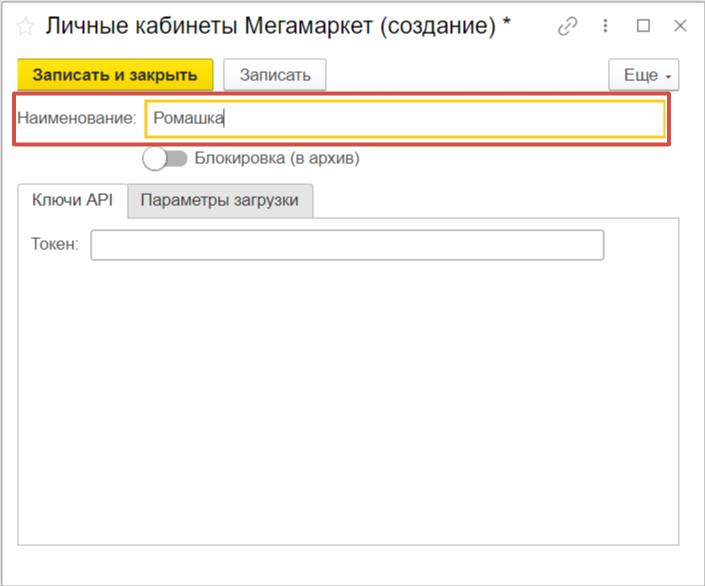Click the Наименование label

76,119
